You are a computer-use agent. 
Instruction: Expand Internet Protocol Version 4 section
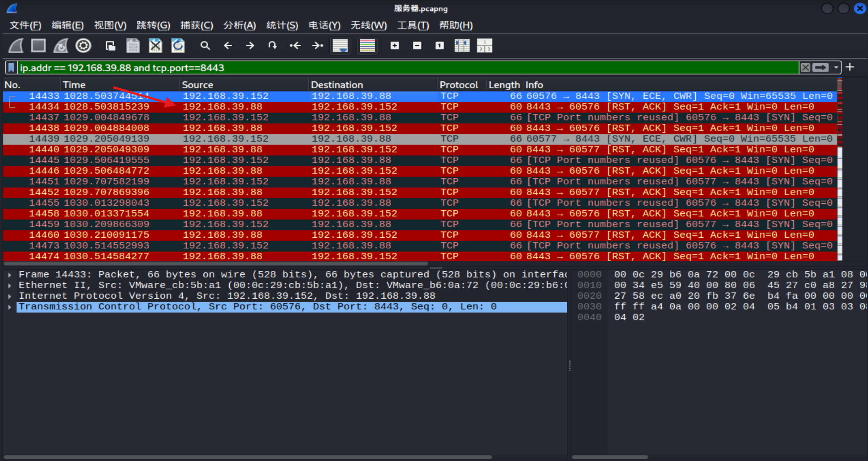pyautogui.click(x=10, y=296)
